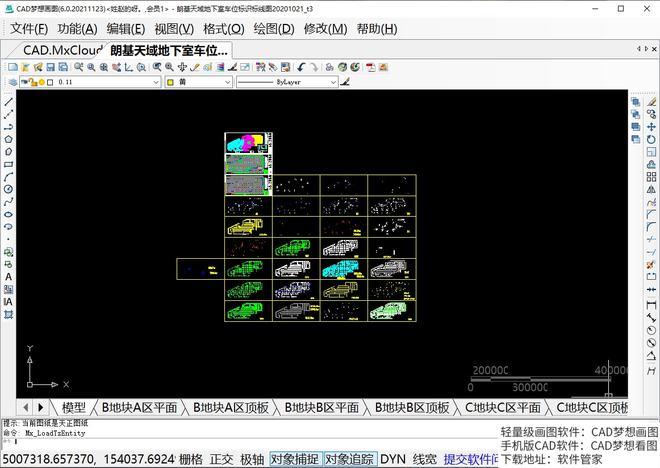The image size is (660, 468).
Task: Switch to the 模型 layout tab
Action: pos(74,407)
